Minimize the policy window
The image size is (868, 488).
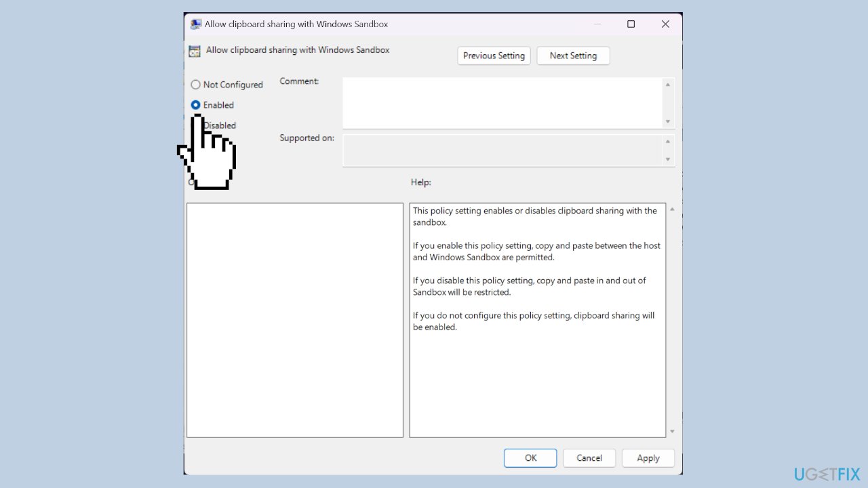pyautogui.click(x=597, y=24)
